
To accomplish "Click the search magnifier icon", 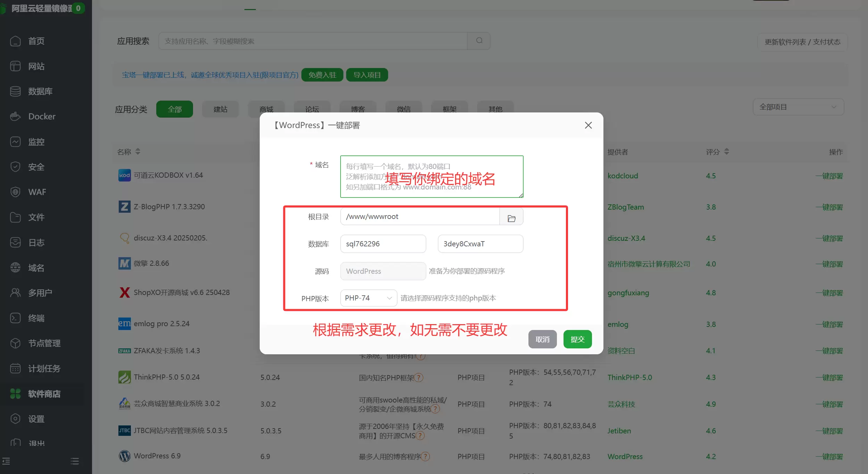I will (479, 41).
